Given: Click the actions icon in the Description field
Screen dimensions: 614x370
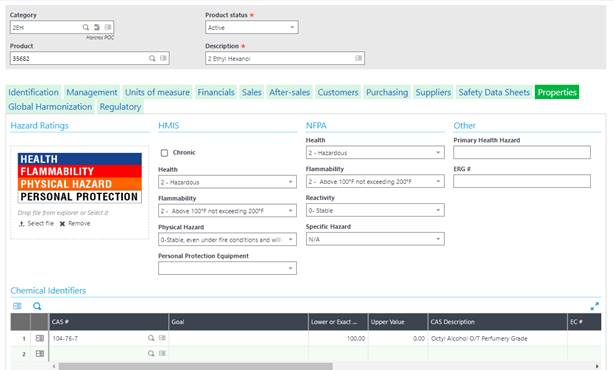Looking at the screenshot, I should point(358,58).
